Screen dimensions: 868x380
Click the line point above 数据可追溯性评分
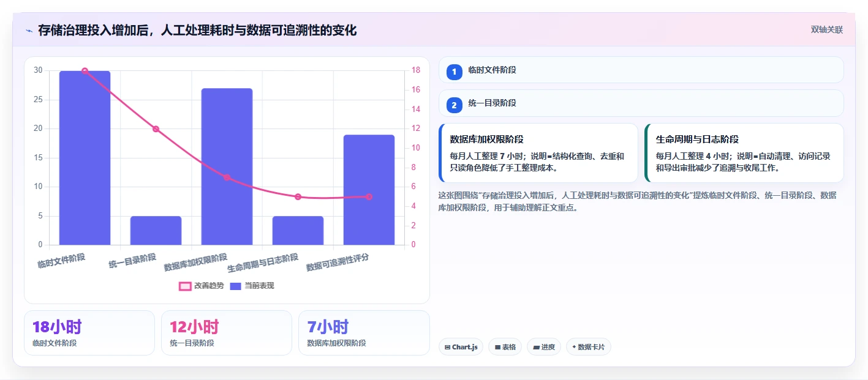pos(369,197)
